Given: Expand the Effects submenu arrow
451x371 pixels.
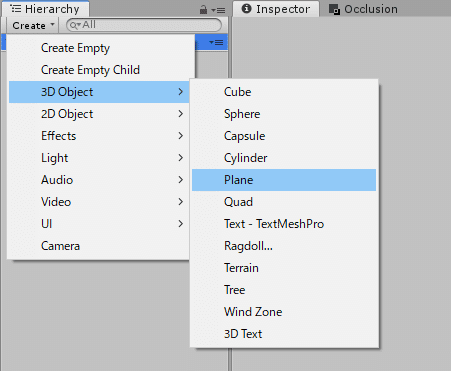Looking at the screenshot, I should pos(180,136).
